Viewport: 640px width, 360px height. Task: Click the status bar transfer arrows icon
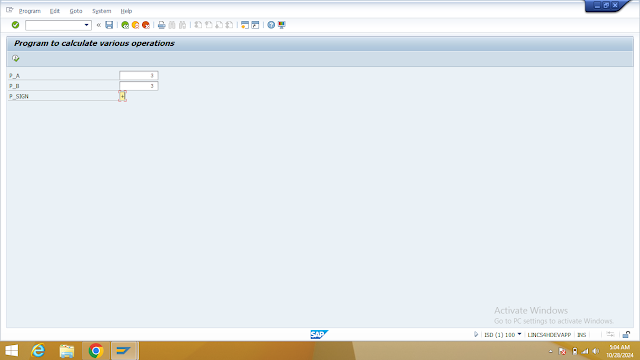click(x=610, y=334)
